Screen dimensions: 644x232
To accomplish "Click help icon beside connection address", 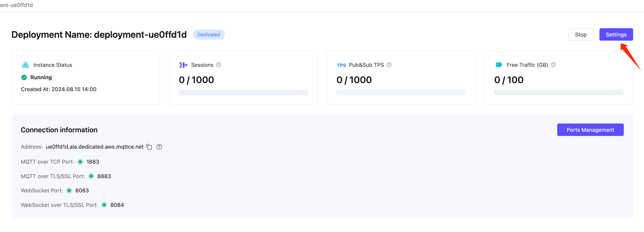I will click(x=159, y=147).
